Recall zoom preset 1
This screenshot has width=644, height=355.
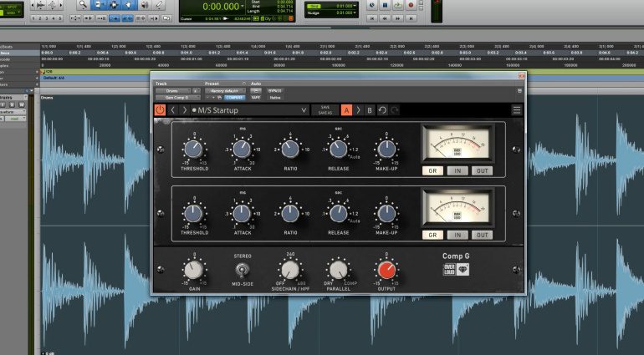pyautogui.click(x=33, y=18)
